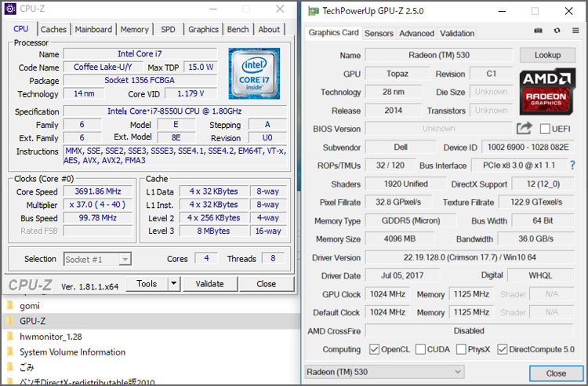Switch to the Graphics tab in CPU-Z

[x=203, y=29]
